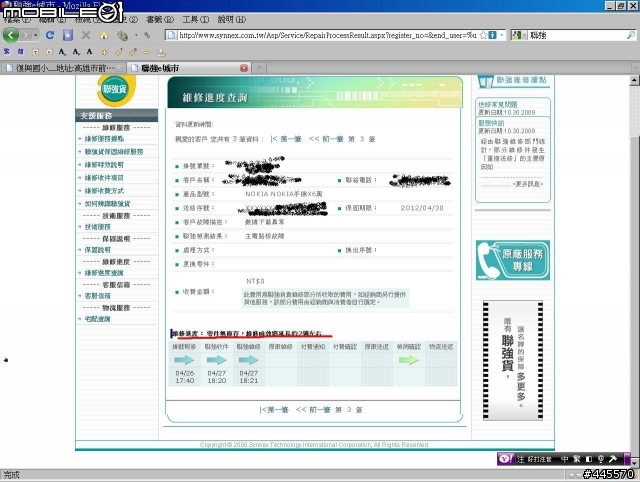Open the Google search engine selector
This screenshot has width=640, height=482.
pos(519,36)
